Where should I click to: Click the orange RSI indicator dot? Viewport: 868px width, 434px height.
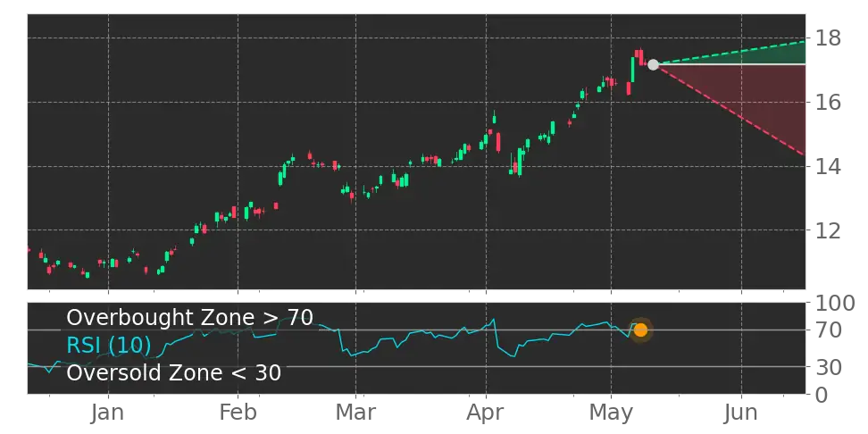640,330
